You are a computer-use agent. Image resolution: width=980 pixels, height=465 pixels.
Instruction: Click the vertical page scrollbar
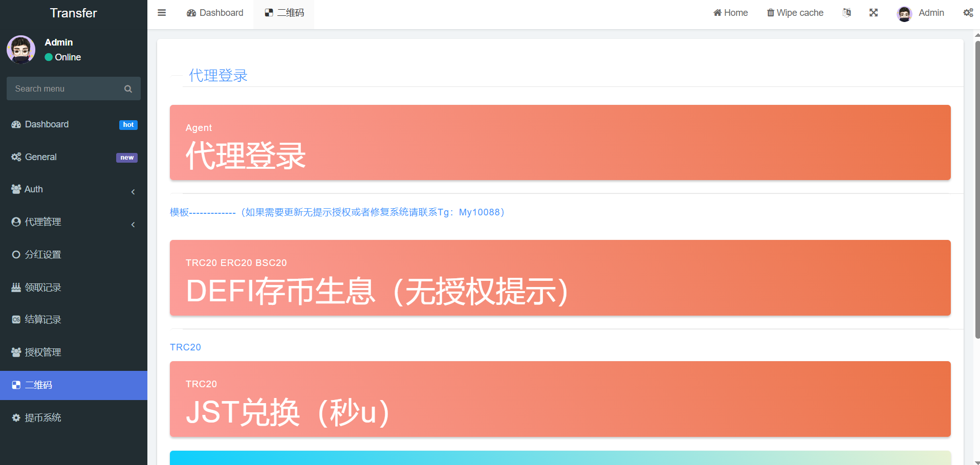pos(977,189)
